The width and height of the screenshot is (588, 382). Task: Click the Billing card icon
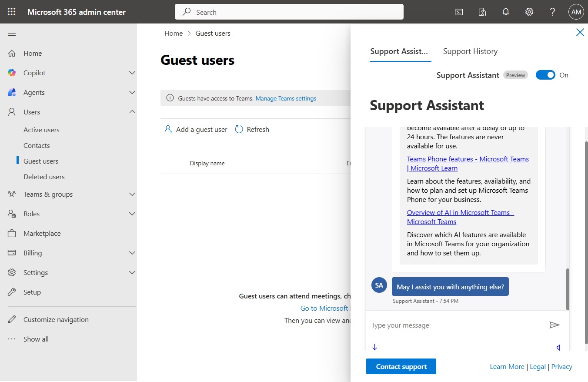point(12,253)
